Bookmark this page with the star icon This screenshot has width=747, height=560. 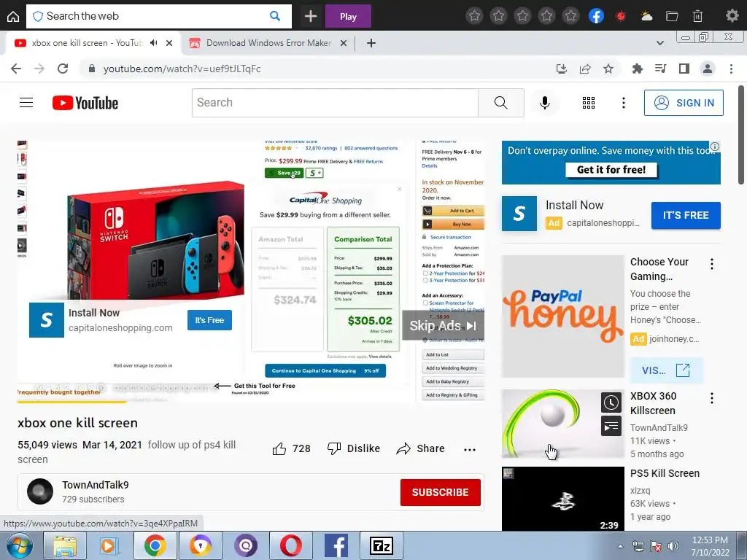608,69
